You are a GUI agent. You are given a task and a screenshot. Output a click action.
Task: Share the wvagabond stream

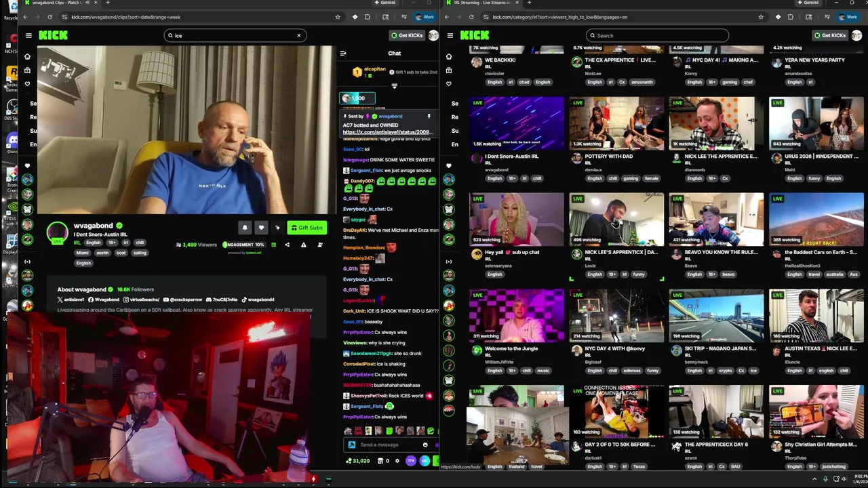(x=287, y=245)
